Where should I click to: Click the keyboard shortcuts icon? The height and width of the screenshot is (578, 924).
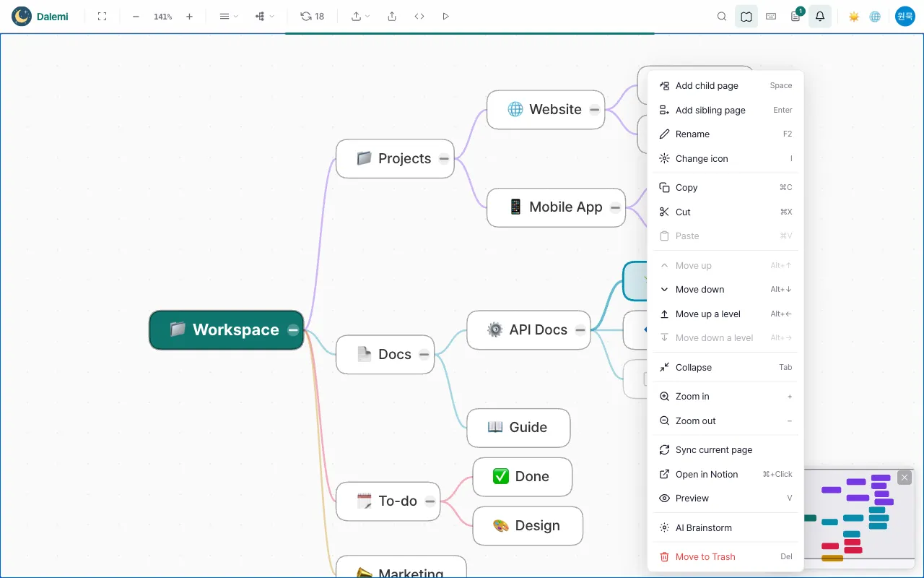click(x=771, y=16)
